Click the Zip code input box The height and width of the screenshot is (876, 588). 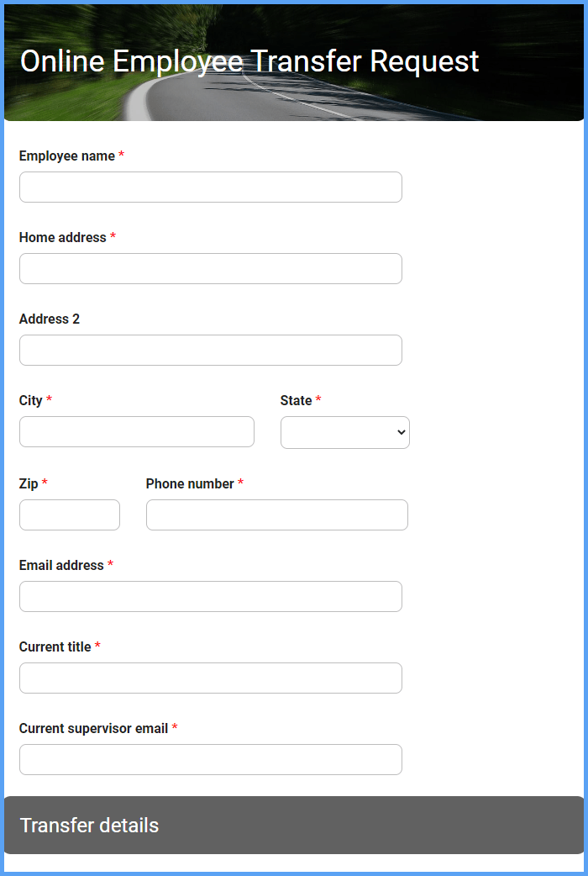tap(69, 515)
